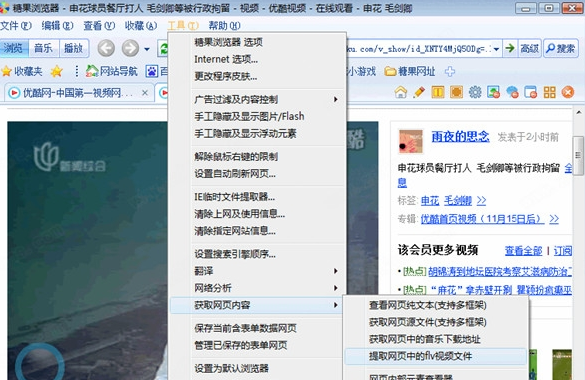Click the orange split-view icon

pos(438,92)
